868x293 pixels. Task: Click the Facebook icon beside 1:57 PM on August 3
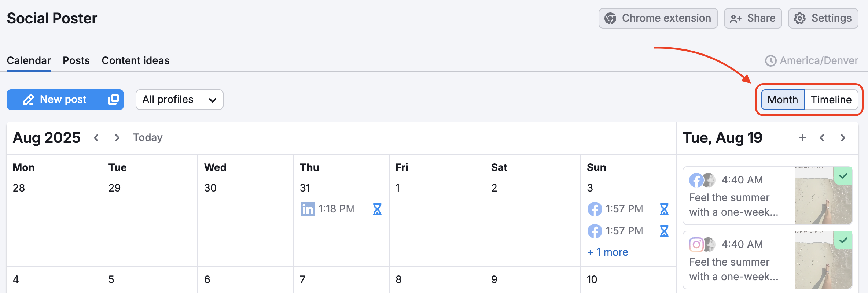click(x=595, y=209)
